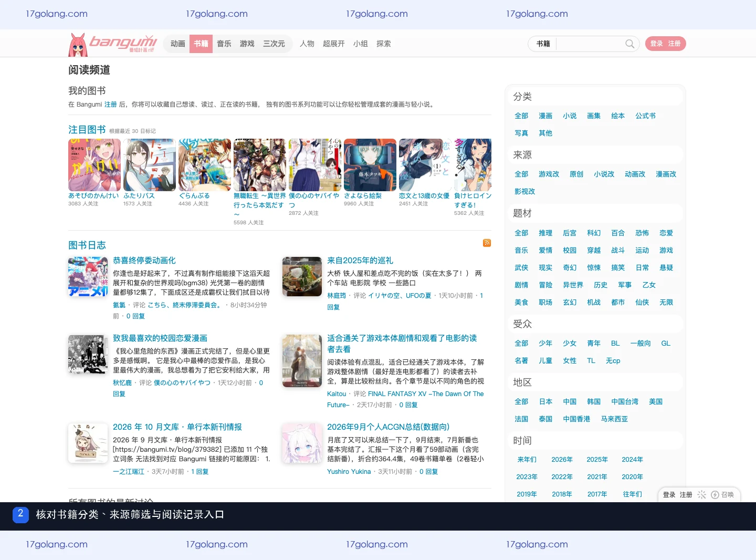Click the sparkle icon beside 注册 in the bottom bar
The image size is (756, 560).
pyautogui.click(x=701, y=495)
